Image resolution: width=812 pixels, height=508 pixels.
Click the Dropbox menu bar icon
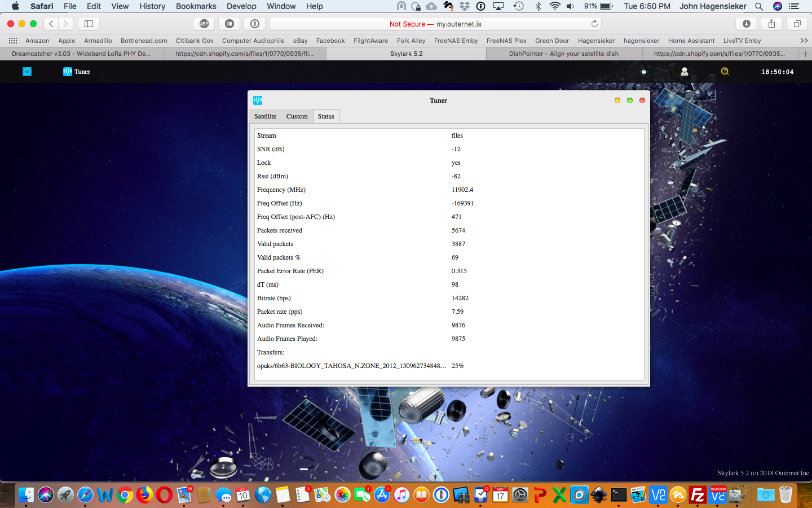coord(465,6)
